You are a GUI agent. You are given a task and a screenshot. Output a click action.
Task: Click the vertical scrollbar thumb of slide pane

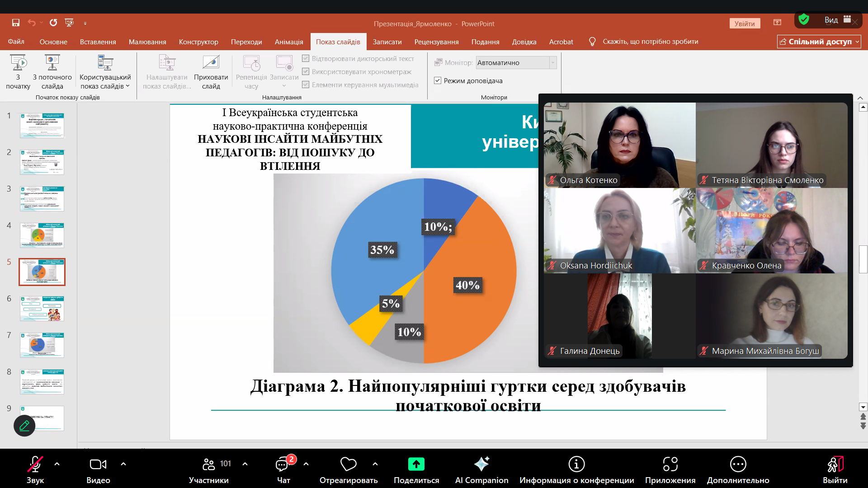(863, 259)
